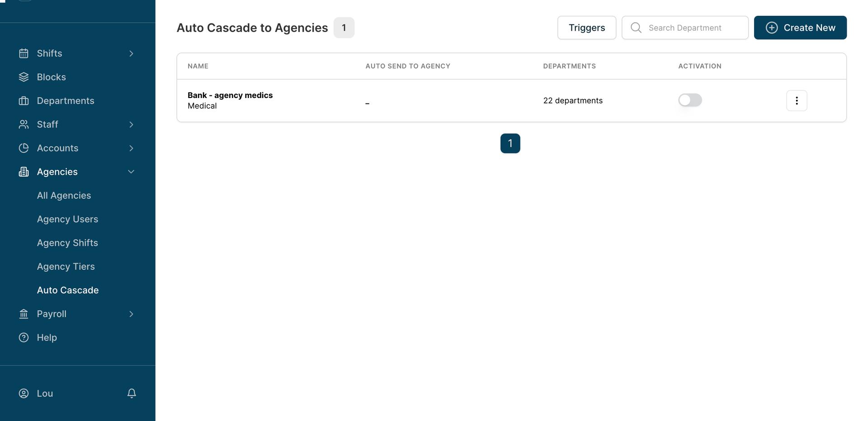Click the Staff people icon

tap(24, 124)
